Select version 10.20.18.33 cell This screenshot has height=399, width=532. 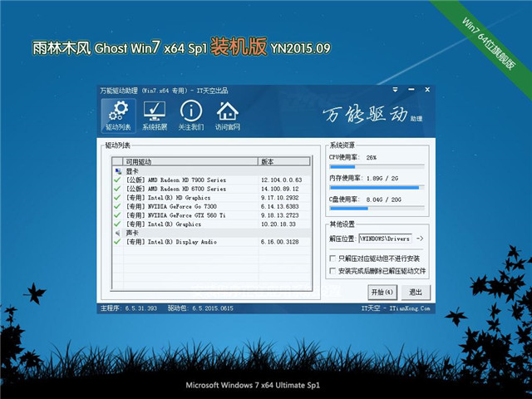coord(278,224)
